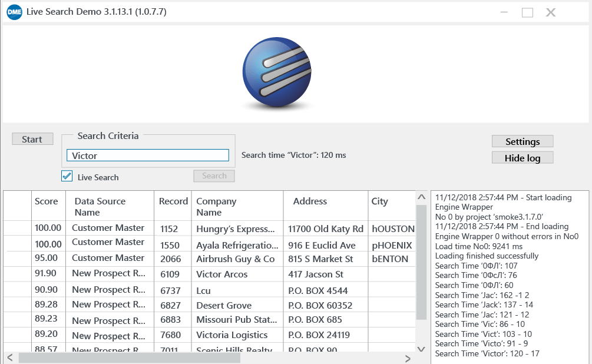Click the right arrow of the horizontal scrollbar

coord(407,358)
